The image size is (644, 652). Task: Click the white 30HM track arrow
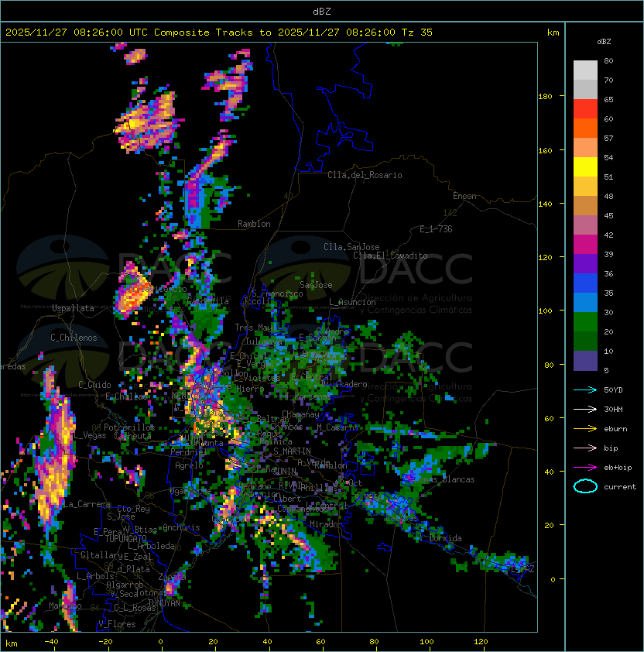pyautogui.click(x=585, y=409)
